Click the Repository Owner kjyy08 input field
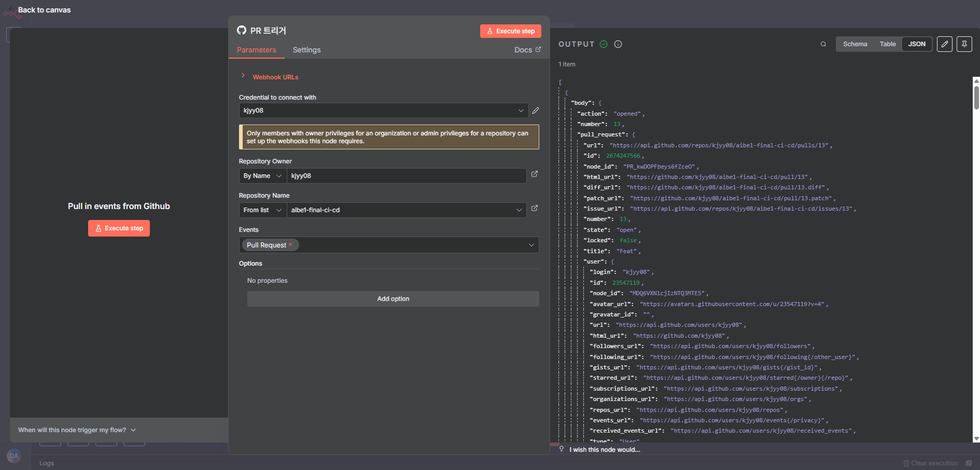 [407, 176]
